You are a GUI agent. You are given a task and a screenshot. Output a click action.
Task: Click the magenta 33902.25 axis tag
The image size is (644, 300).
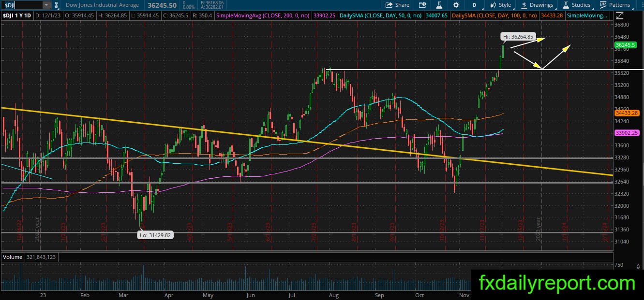tap(627, 133)
